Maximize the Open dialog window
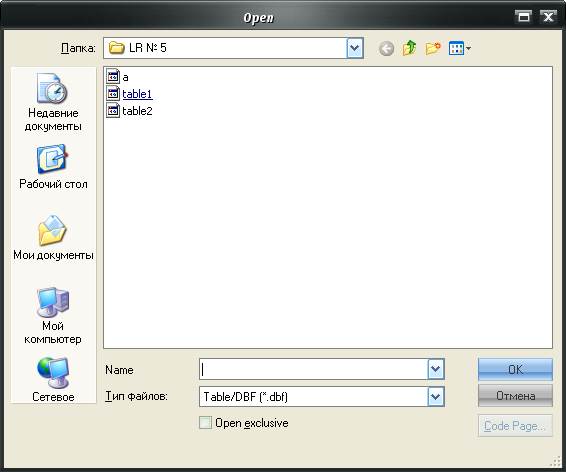This screenshot has width=566, height=472. coord(524,17)
